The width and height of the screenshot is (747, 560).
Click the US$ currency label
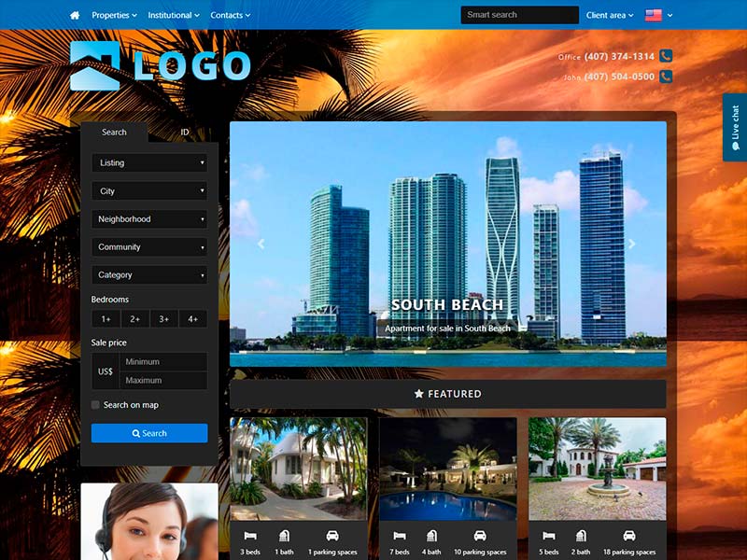(106, 371)
